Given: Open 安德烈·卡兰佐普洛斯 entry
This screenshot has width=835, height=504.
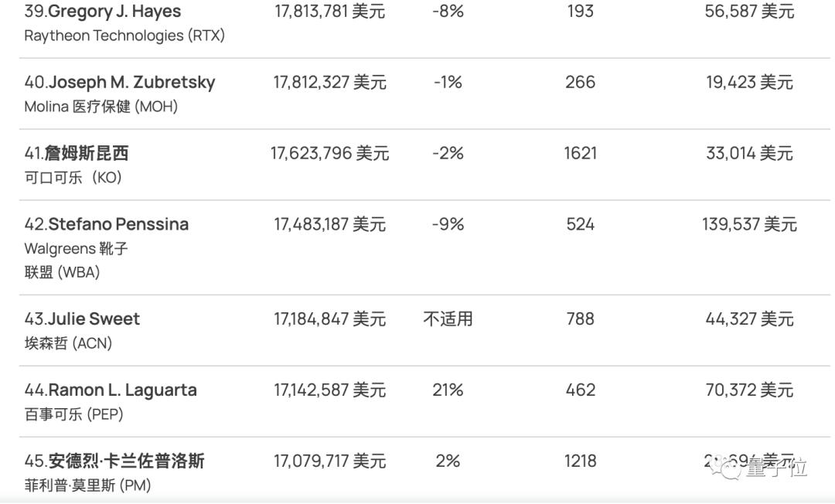Looking at the screenshot, I should (x=114, y=461).
